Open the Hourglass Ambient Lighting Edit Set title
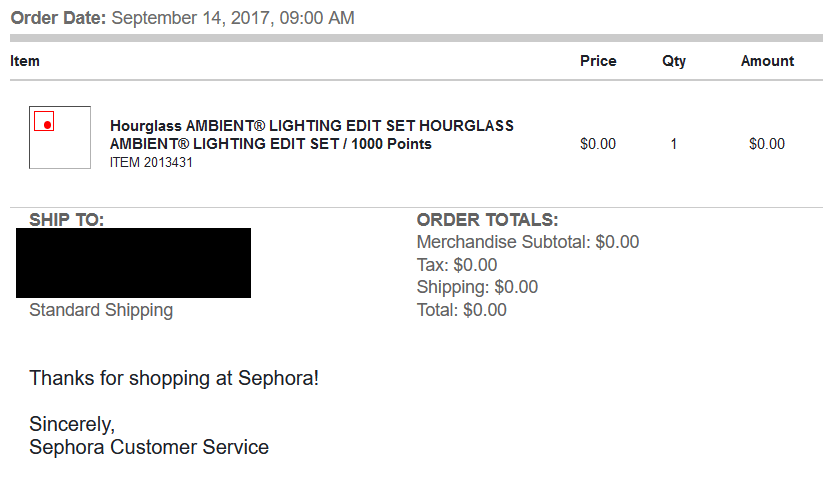838x488 pixels. tap(311, 135)
